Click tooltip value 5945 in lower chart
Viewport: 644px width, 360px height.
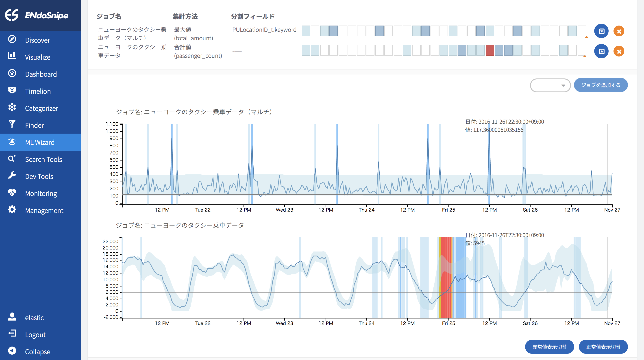pos(479,243)
